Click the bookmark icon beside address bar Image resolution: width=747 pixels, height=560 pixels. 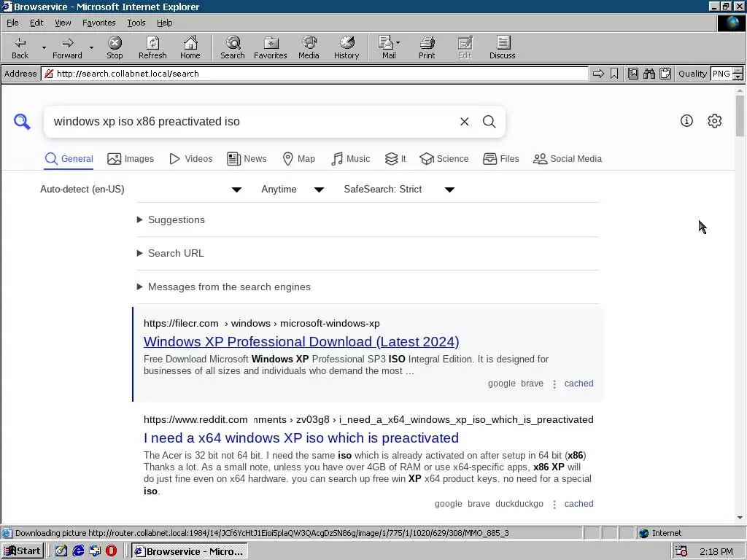[614, 74]
